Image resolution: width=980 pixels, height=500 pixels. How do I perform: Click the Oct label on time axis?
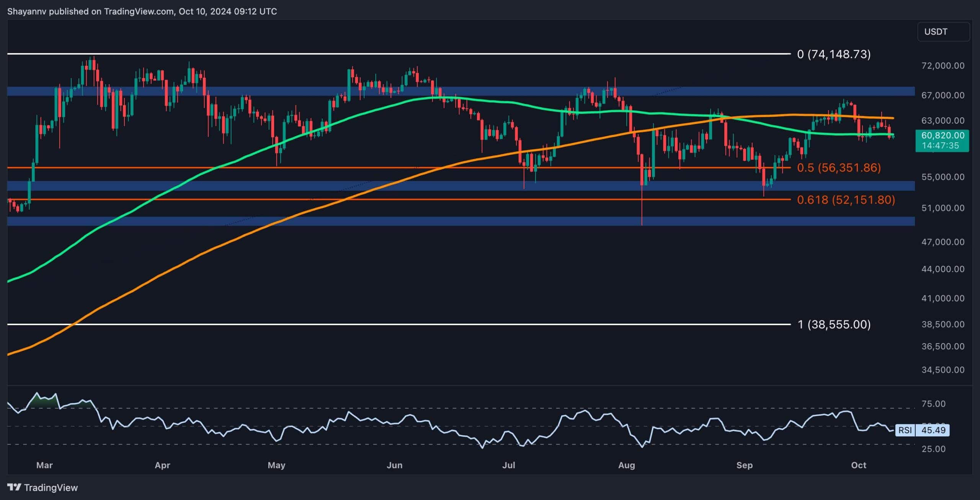click(858, 465)
